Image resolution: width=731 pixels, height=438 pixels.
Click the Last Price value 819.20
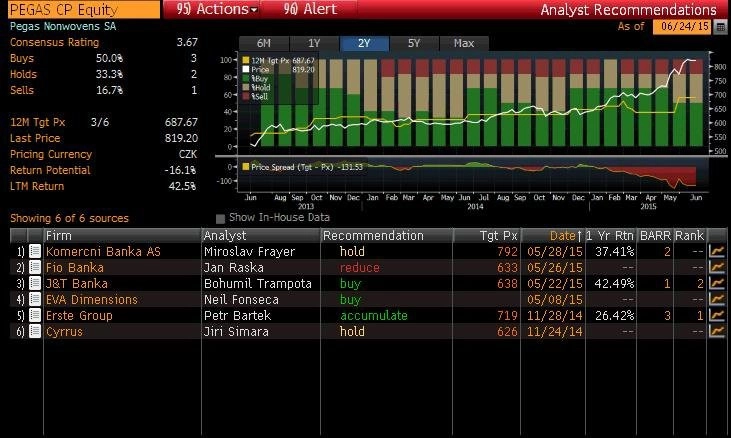pos(181,138)
